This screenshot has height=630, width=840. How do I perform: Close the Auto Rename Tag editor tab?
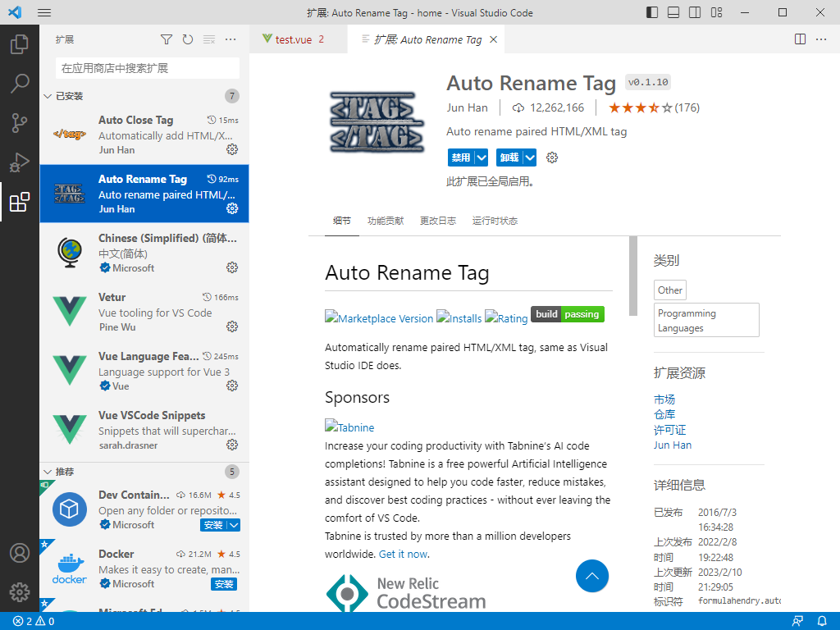(493, 39)
